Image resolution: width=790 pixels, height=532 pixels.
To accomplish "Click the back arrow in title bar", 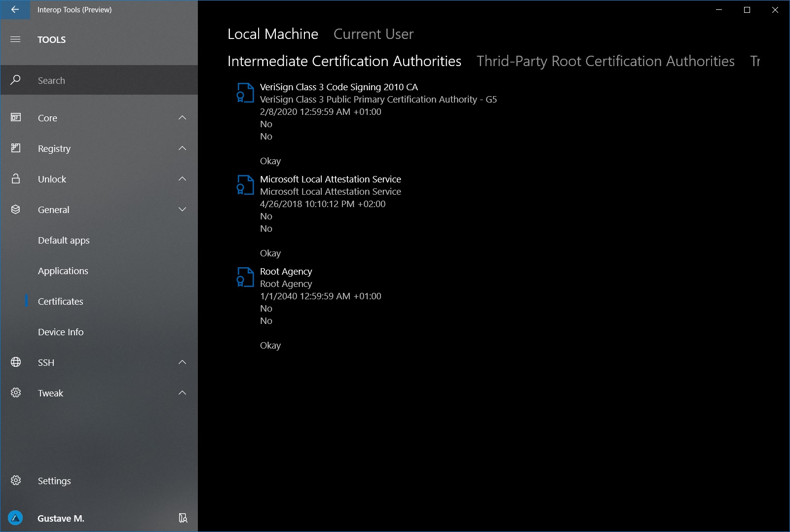I will 15,10.
